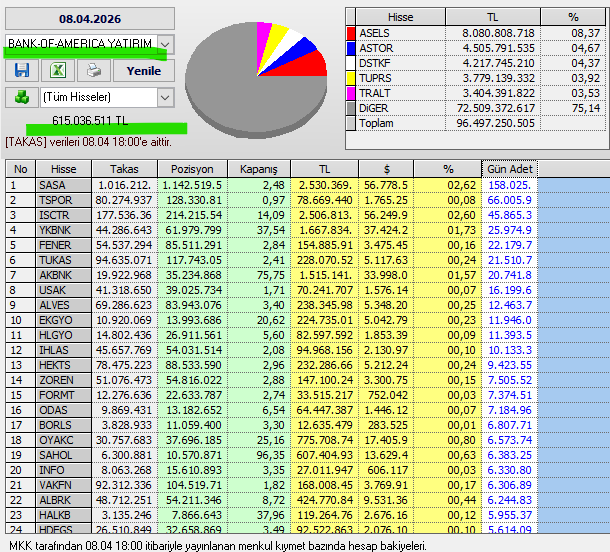Select the ALVES stock cell
The width and height of the screenshot is (610, 552).
(64, 305)
